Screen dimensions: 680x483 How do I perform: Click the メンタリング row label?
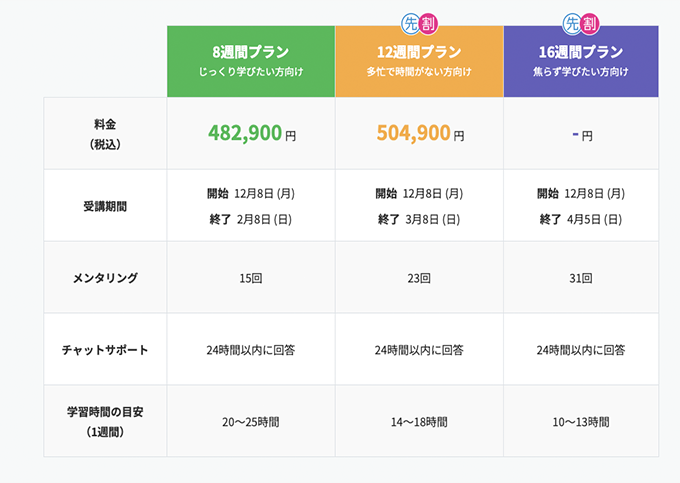pyautogui.click(x=105, y=277)
